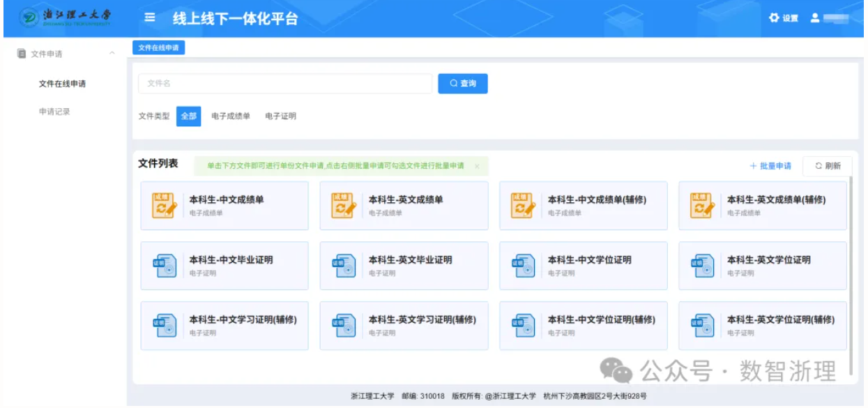Click the 批量申请 link
The width and height of the screenshot is (868, 408).
tap(770, 166)
